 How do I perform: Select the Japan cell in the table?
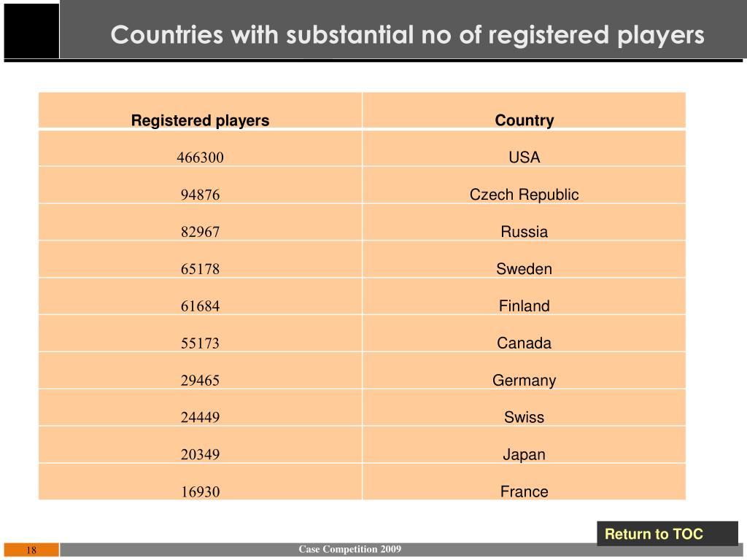pyautogui.click(x=524, y=455)
